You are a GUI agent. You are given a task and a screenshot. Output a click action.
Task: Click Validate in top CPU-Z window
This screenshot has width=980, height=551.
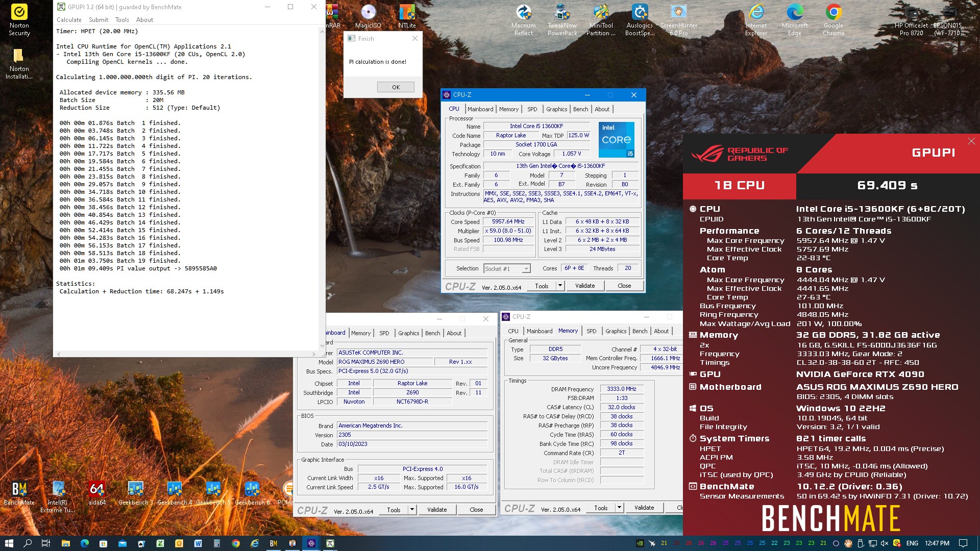585,286
